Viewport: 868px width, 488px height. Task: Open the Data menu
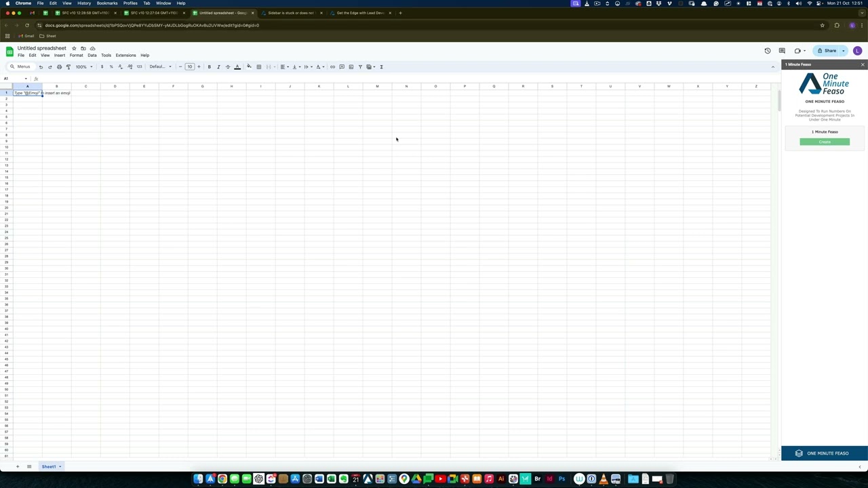point(92,55)
